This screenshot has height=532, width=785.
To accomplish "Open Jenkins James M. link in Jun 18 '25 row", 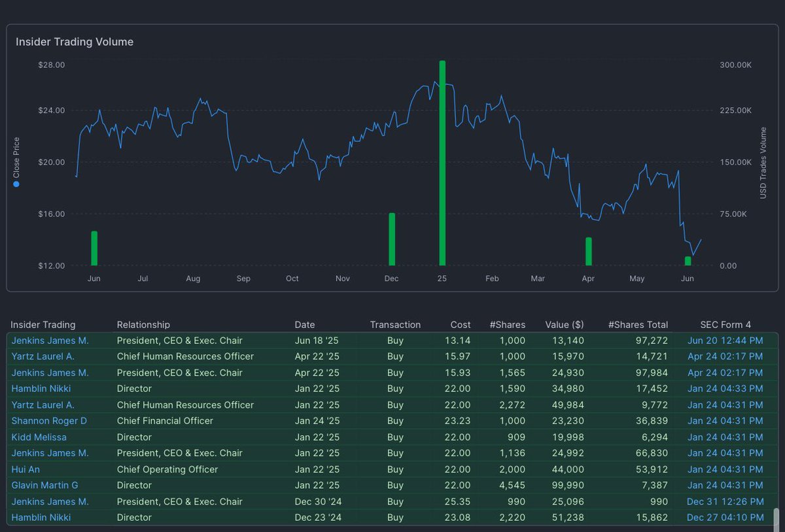I will [x=50, y=341].
